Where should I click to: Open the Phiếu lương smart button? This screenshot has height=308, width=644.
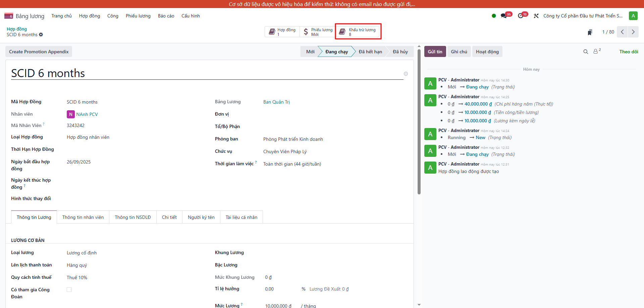(318, 32)
